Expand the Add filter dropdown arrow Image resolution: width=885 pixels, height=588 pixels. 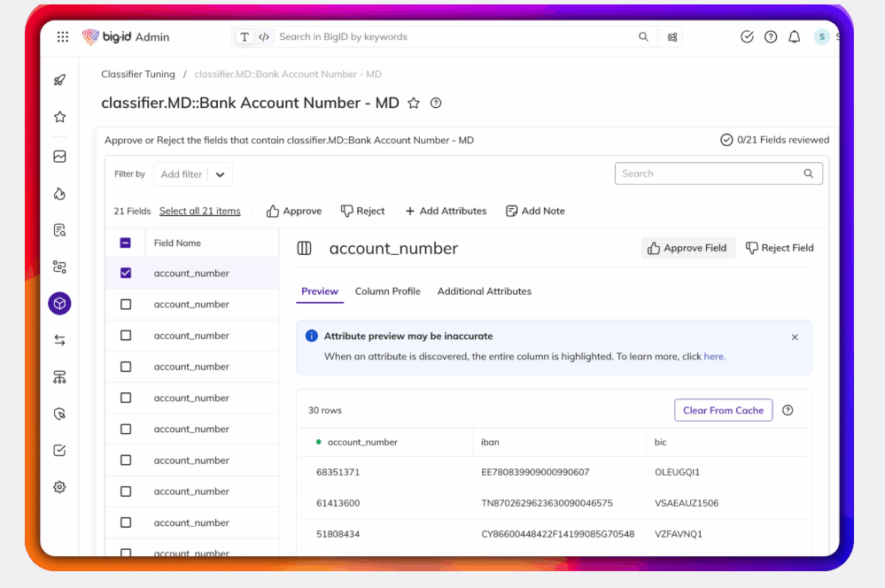coord(220,174)
